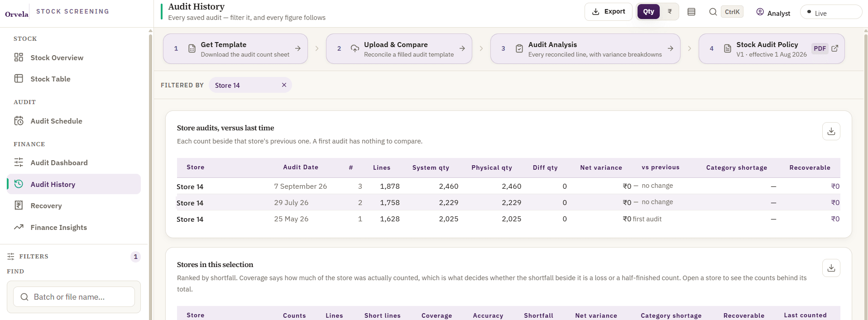Click the filter count badge showing 1
This screenshot has height=320, width=868.
coord(135,257)
